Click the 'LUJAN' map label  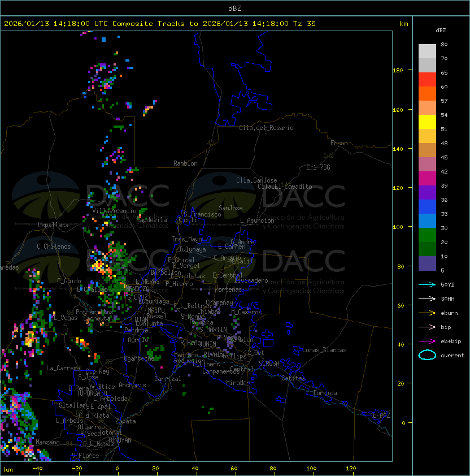coord(140,320)
